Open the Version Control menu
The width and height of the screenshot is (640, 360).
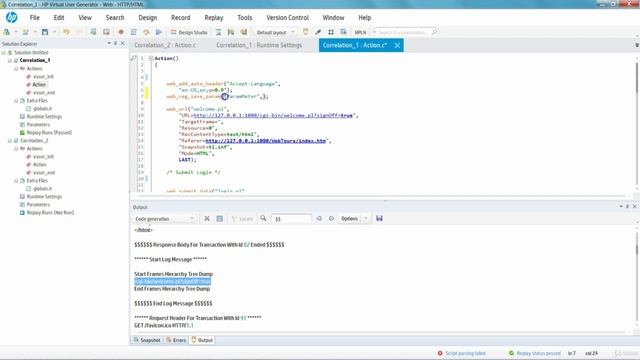pyautogui.click(x=287, y=18)
